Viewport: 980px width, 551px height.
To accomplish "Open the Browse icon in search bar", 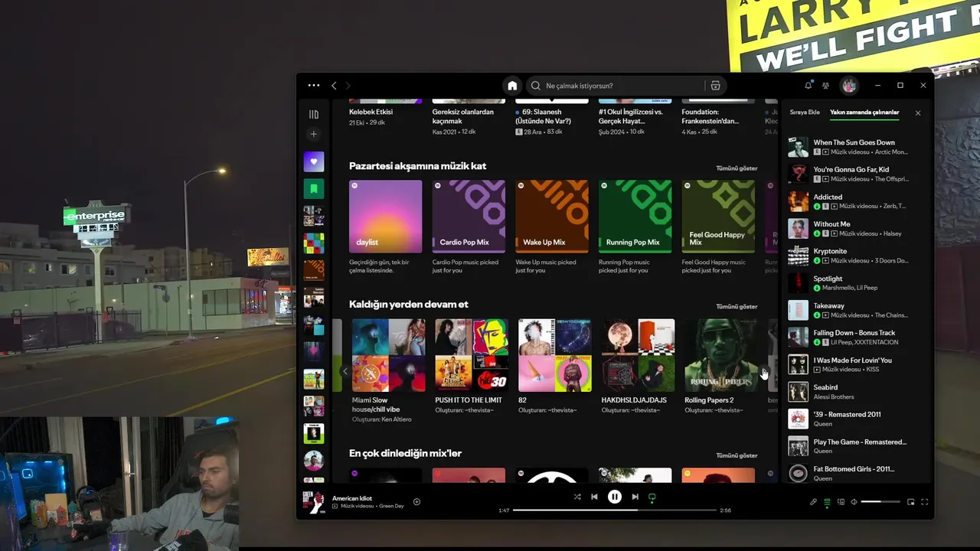I will tap(715, 86).
